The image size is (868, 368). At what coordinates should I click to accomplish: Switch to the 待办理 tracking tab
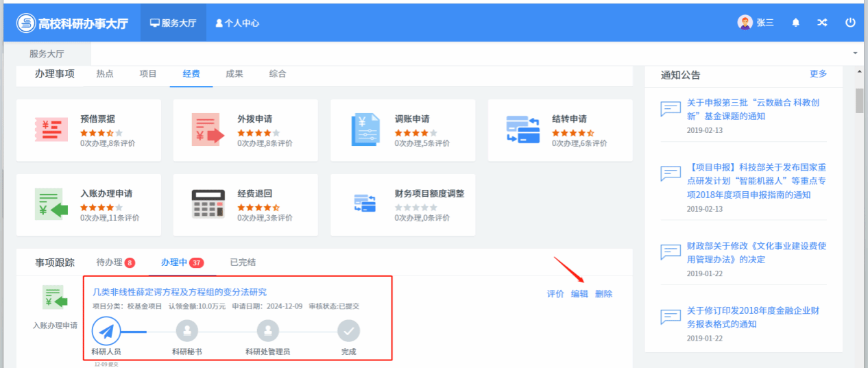point(114,262)
